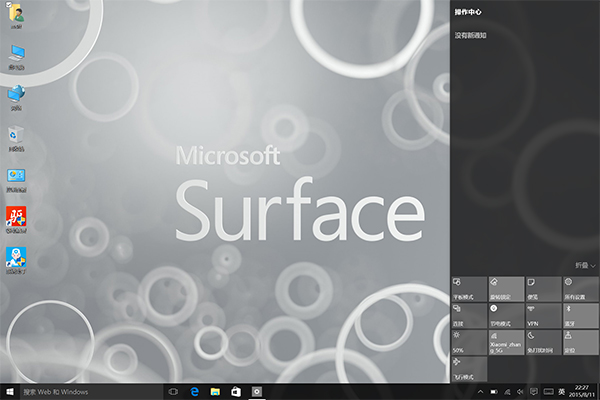600x400 pixels.
Task: Open the Network desktop icon
Action: [x=16, y=98]
